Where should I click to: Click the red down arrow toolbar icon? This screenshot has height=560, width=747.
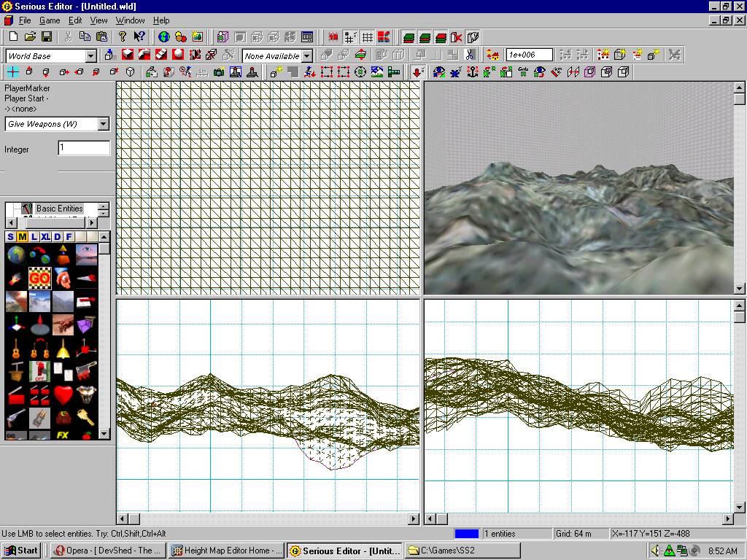[418, 72]
